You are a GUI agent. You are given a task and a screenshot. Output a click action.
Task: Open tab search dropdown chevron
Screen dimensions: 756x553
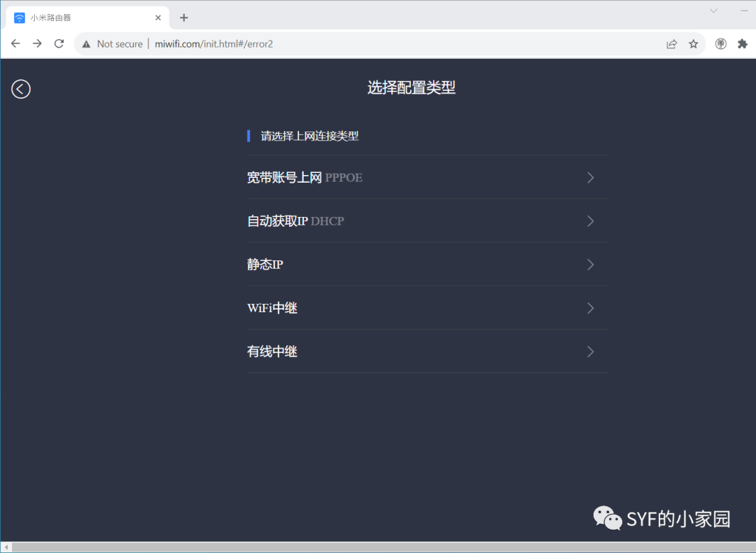point(713,10)
